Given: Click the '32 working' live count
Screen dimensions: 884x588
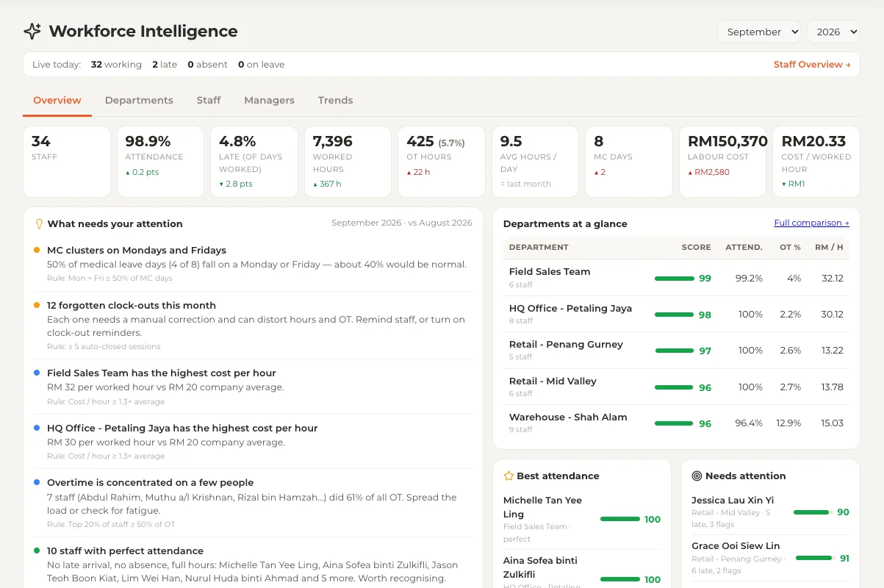Looking at the screenshot, I should click(116, 65).
